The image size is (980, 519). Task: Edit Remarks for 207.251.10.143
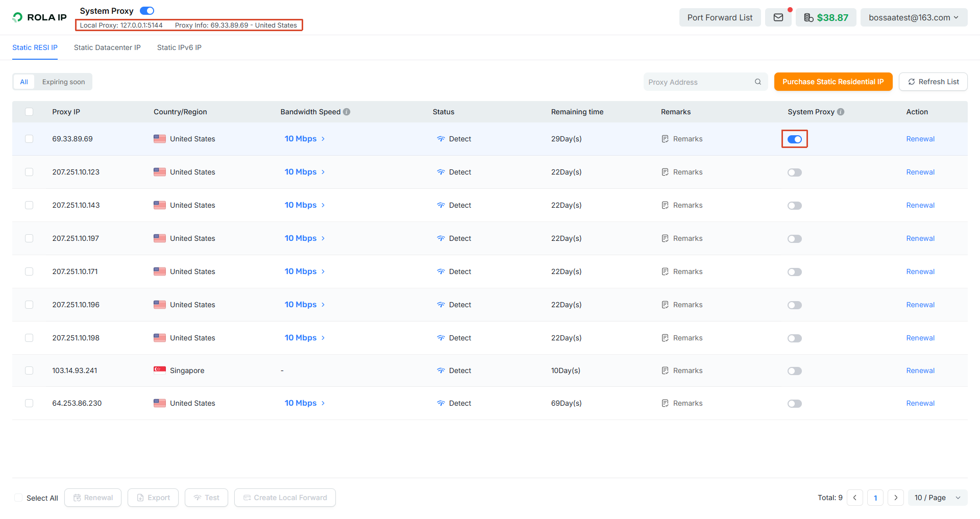pyautogui.click(x=682, y=205)
